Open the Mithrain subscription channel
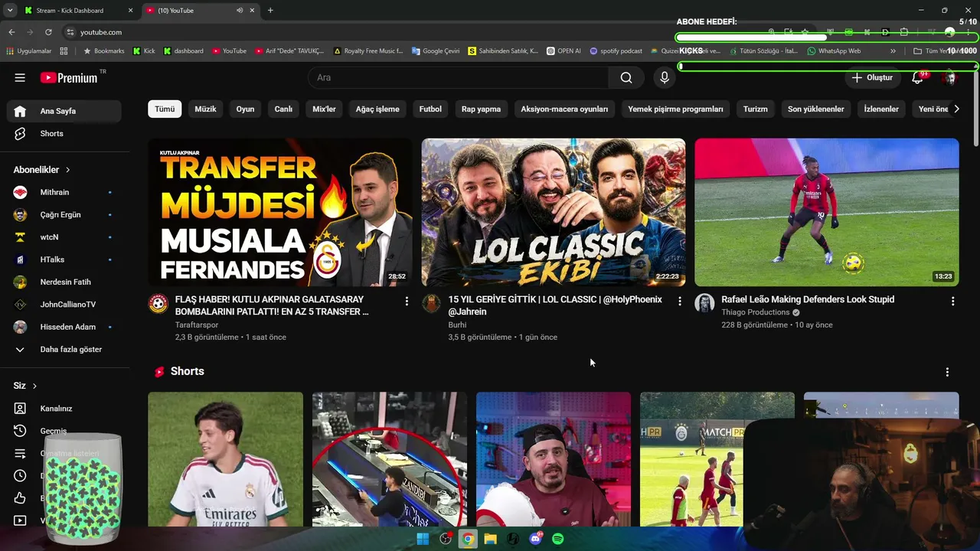 point(65,192)
